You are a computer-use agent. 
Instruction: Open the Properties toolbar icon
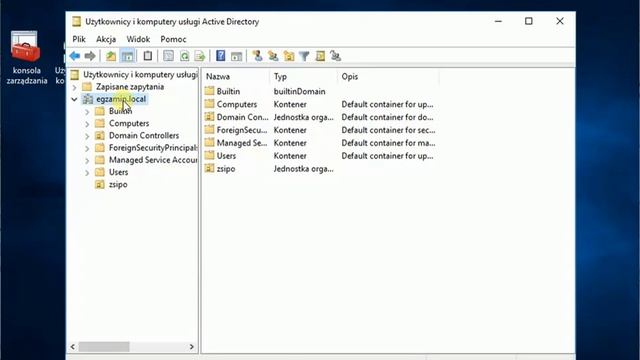[x=168, y=56]
